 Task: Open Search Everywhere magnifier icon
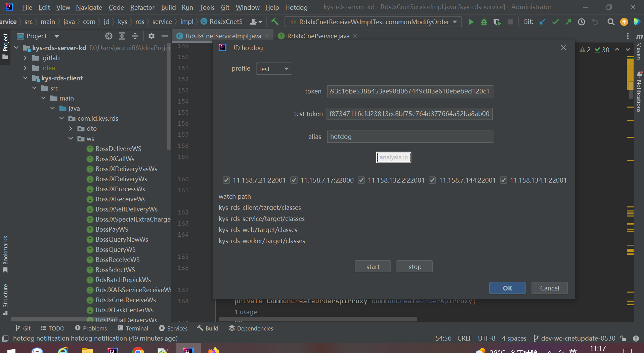pyautogui.click(x=611, y=22)
